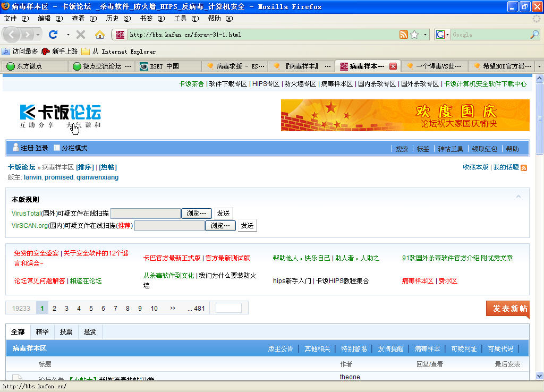
Task: Open the 历史 menu
Action: tap(118, 19)
